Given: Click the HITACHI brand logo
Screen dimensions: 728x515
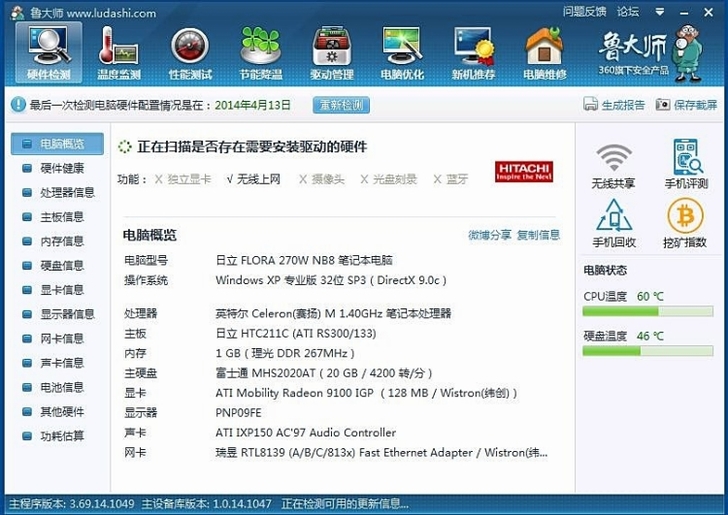Looking at the screenshot, I should tap(524, 171).
